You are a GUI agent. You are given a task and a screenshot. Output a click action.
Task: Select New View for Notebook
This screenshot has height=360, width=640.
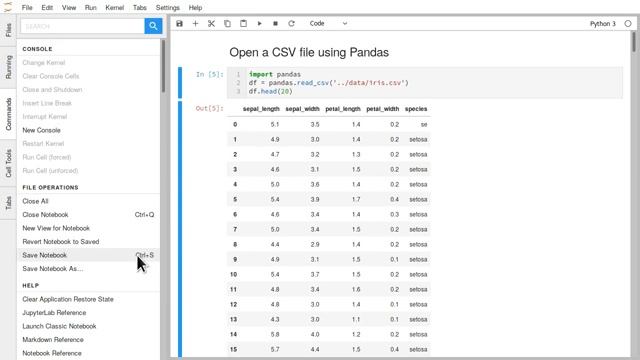(88, 228)
